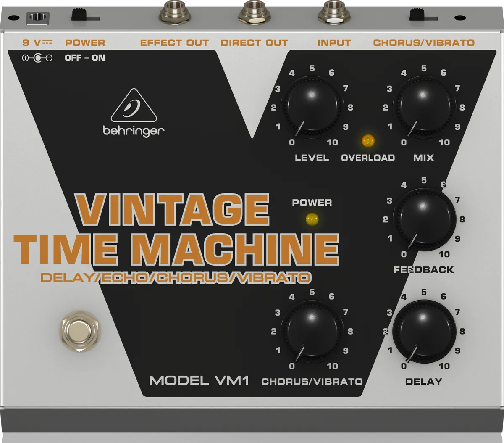The image size is (504, 443).
Task: Select the DELAY/ECHO/CHORUS/VIBRATO subtitle
Action: tap(176, 277)
